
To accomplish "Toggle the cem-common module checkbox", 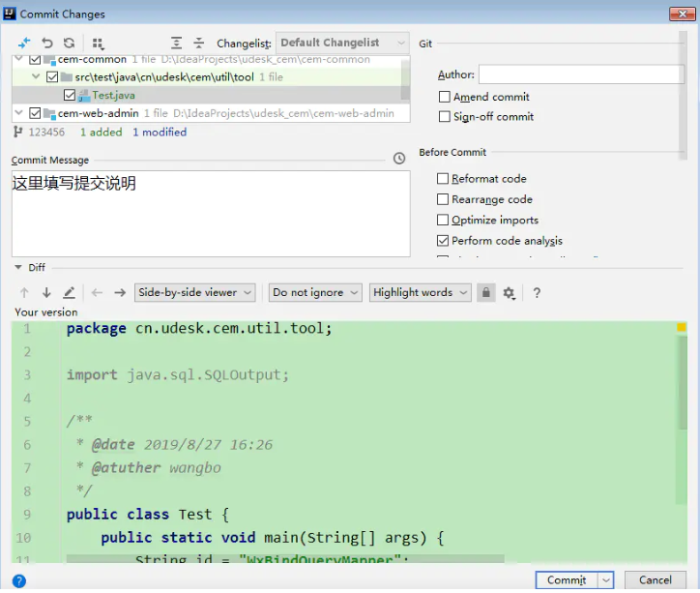I will coord(35,59).
